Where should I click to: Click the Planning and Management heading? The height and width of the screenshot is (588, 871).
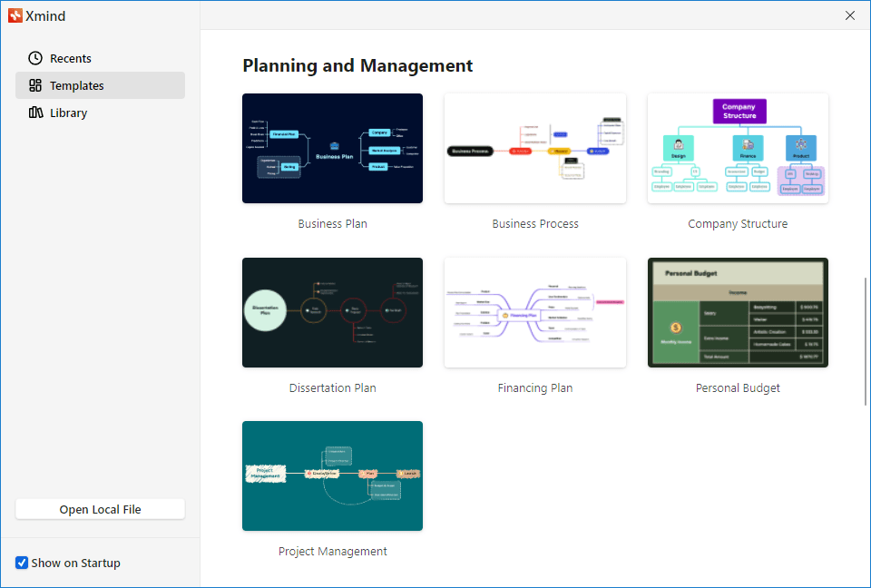click(357, 65)
